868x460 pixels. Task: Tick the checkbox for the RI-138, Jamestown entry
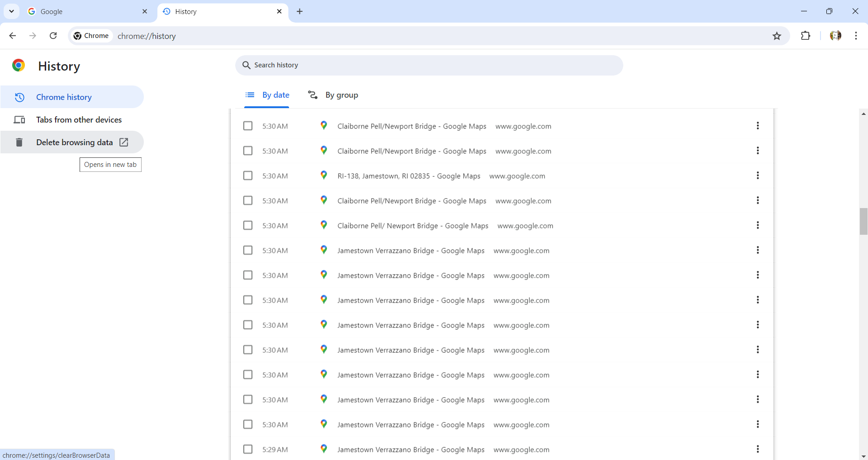248,175
